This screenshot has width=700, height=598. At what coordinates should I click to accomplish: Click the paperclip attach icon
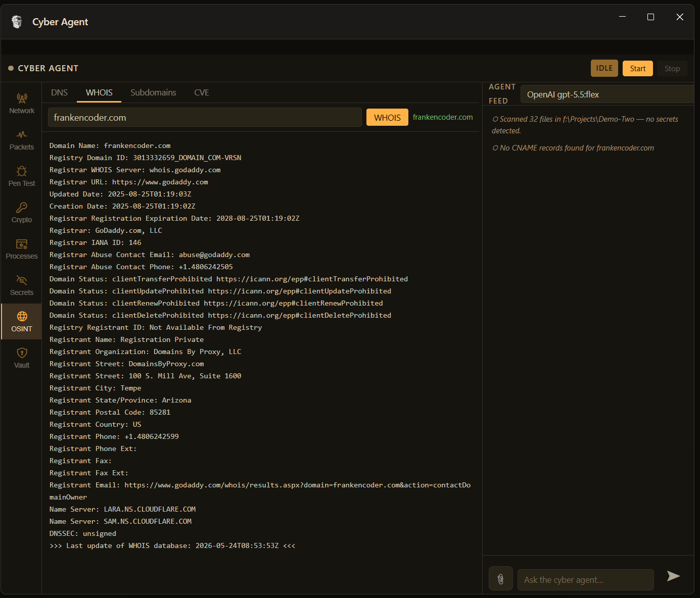501,579
